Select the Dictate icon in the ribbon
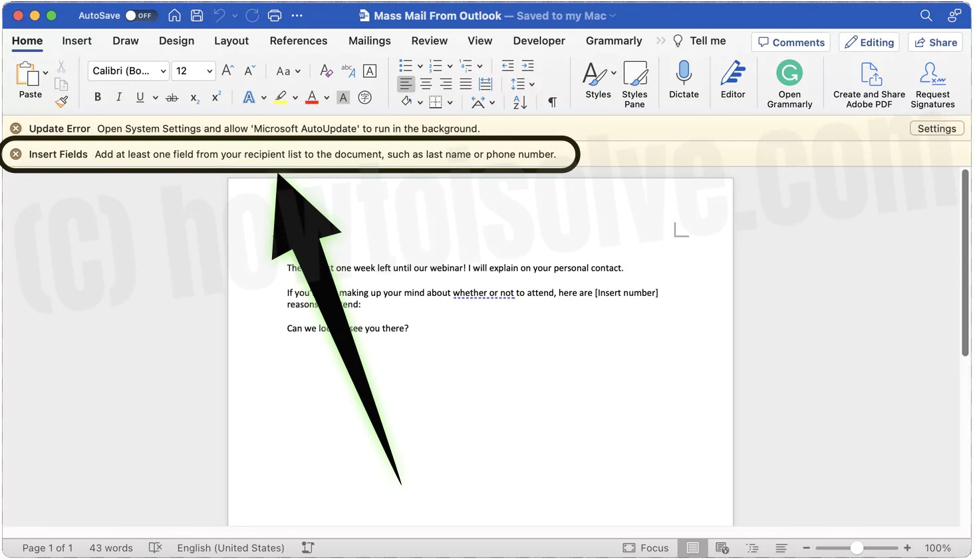Screen dimensions: 975x560 (x=684, y=80)
